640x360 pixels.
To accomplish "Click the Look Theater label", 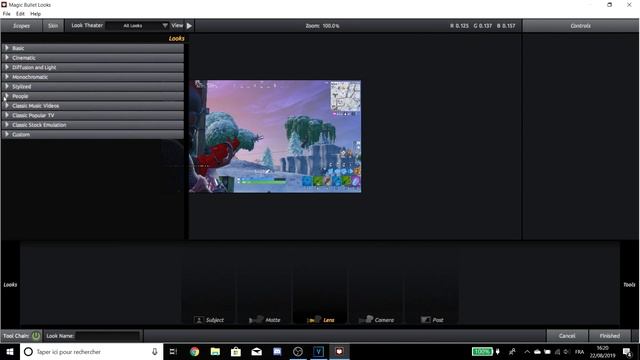I will pyautogui.click(x=87, y=25).
